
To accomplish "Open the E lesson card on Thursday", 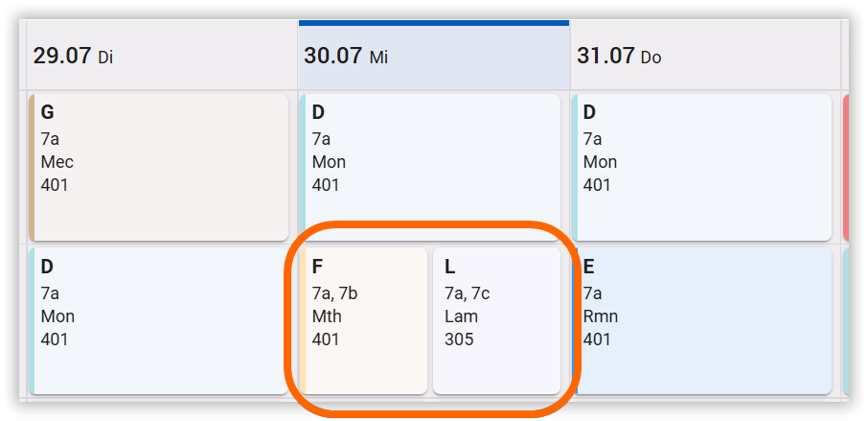I will point(703,320).
